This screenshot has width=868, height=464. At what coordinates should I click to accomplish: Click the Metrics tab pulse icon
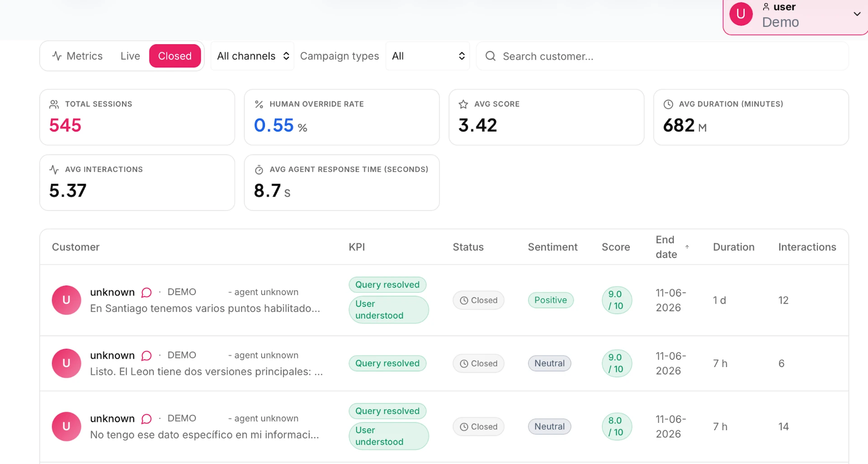pyautogui.click(x=57, y=56)
